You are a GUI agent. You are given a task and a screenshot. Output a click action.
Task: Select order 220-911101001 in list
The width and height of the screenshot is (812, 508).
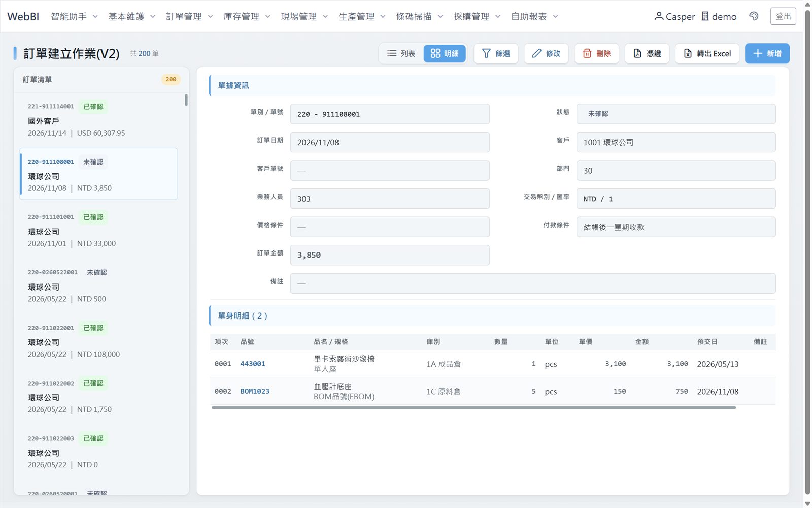coord(98,230)
